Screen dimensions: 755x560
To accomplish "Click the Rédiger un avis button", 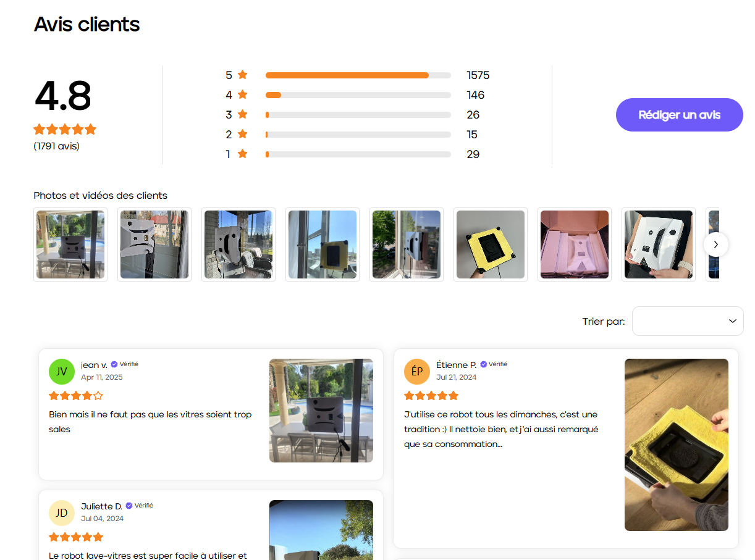I will pyautogui.click(x=679, y=115).
